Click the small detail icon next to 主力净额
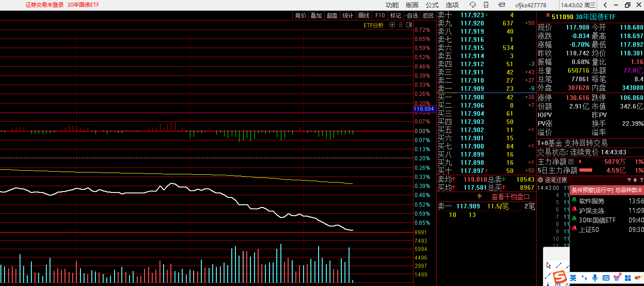 coord(571,162)
